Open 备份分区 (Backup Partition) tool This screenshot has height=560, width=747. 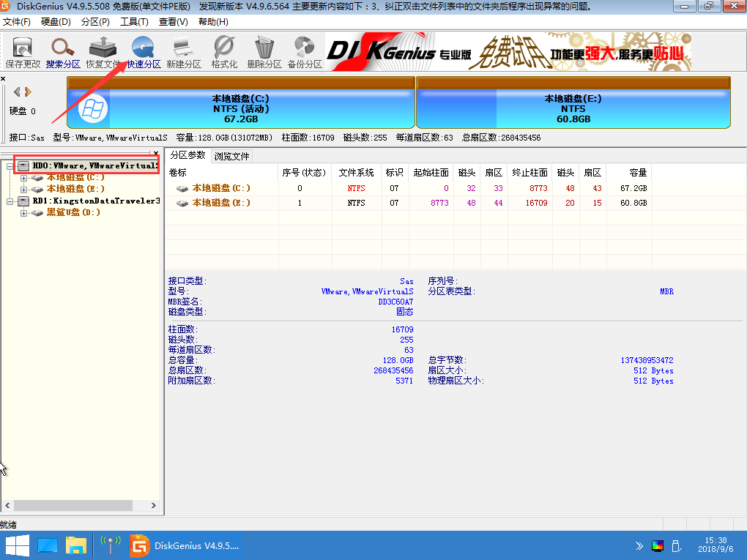click(x=304, y=50)
